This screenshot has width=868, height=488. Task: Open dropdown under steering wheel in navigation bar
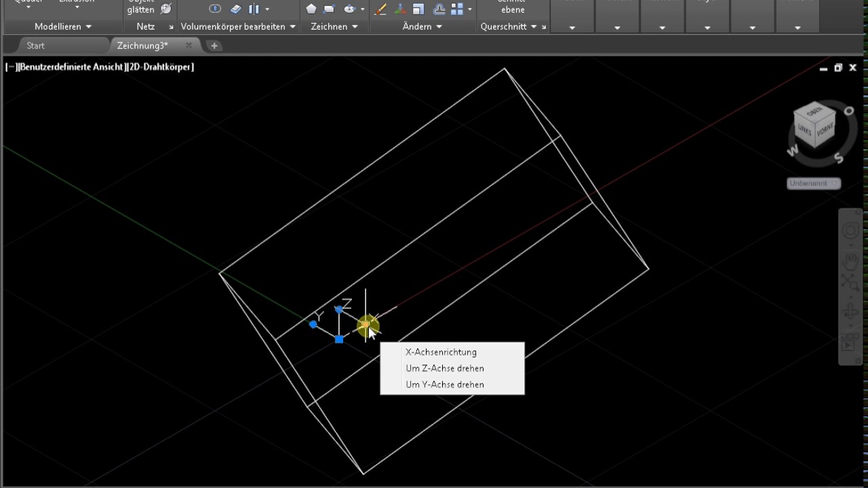(850, 245)
